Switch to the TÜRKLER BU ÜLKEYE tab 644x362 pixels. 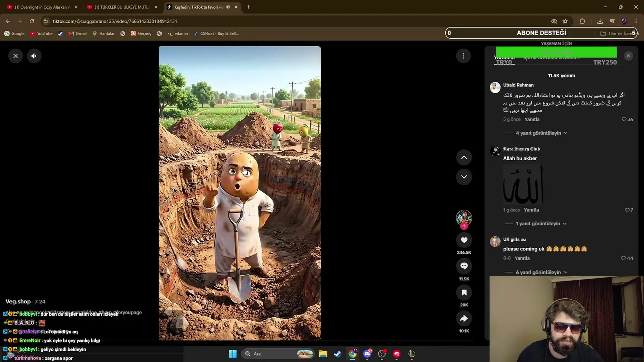point(122,7)
